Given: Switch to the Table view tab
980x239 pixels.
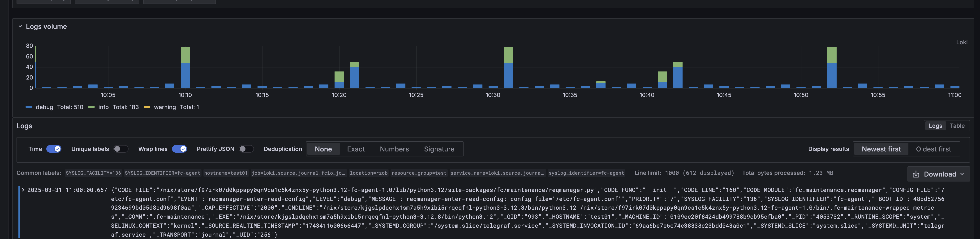Looking at the screenshot, I should click(957, 126).
